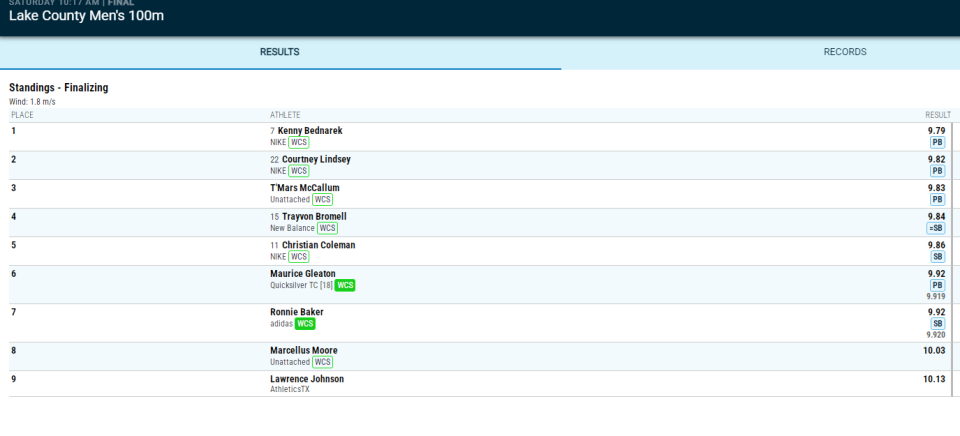Viewport: 960px width, 436px height.
Task: Click the ATHLETE column header
Action: coord(285,115)
